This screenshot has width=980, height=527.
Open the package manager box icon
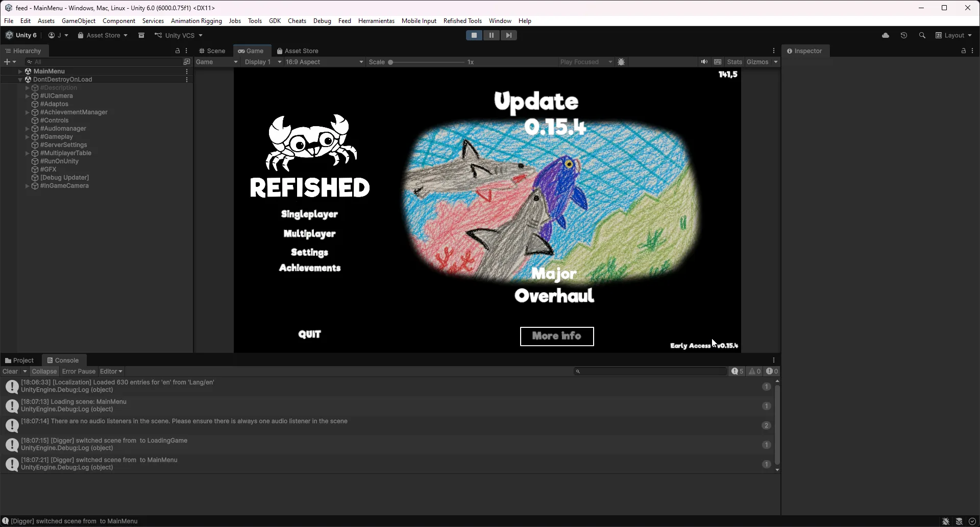point(141,35)
